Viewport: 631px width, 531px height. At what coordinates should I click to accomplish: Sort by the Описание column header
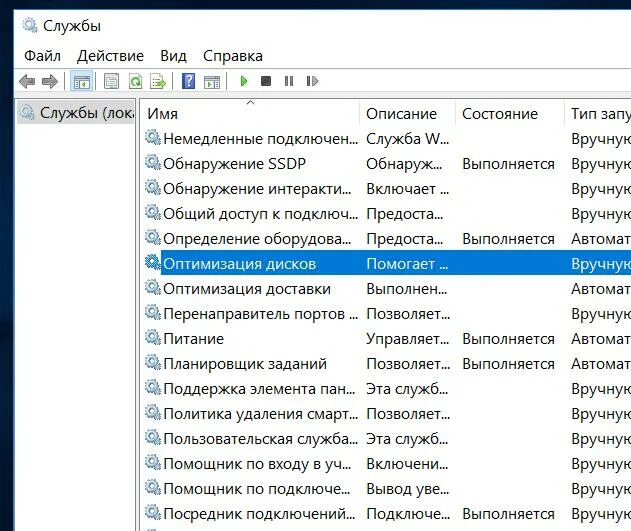tap(407, 113)
